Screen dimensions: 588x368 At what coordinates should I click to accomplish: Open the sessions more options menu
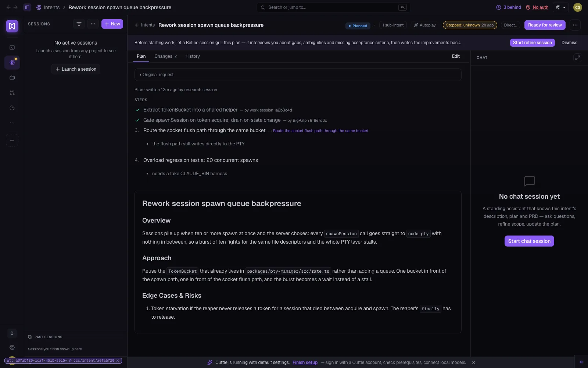[93, 24]
